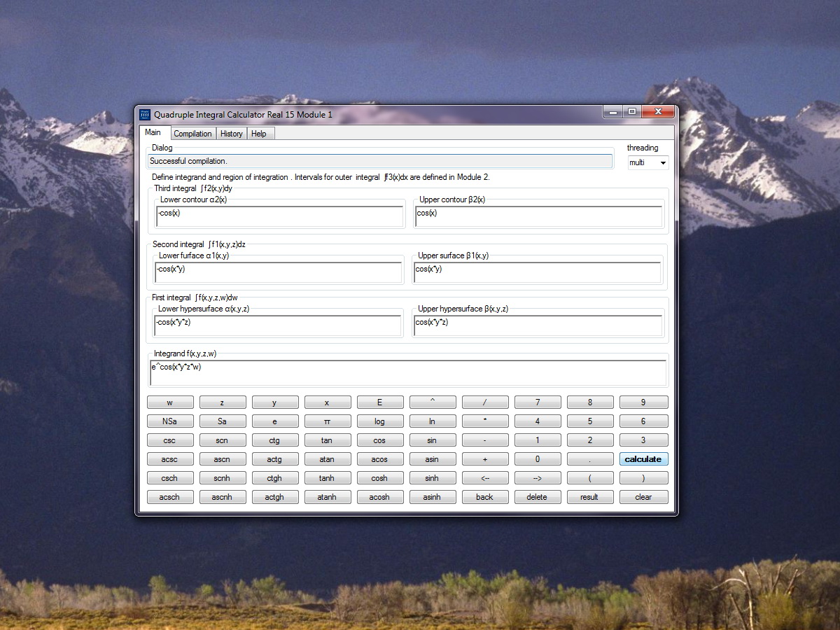Insert variable x from keypad
The width and height of the screenshot is (840, 630).
click(x=328, y=402)
